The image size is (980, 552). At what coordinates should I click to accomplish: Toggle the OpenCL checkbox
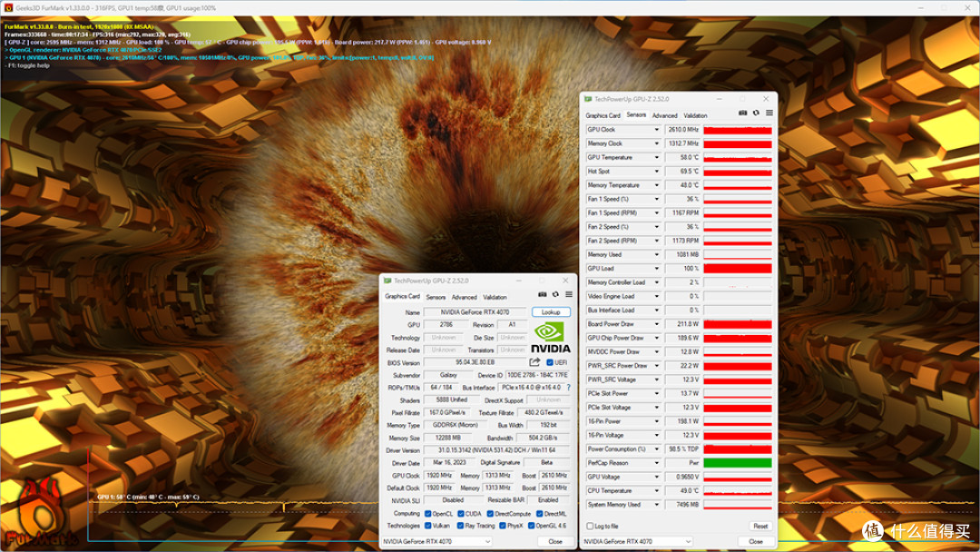(x=428, y=514)
